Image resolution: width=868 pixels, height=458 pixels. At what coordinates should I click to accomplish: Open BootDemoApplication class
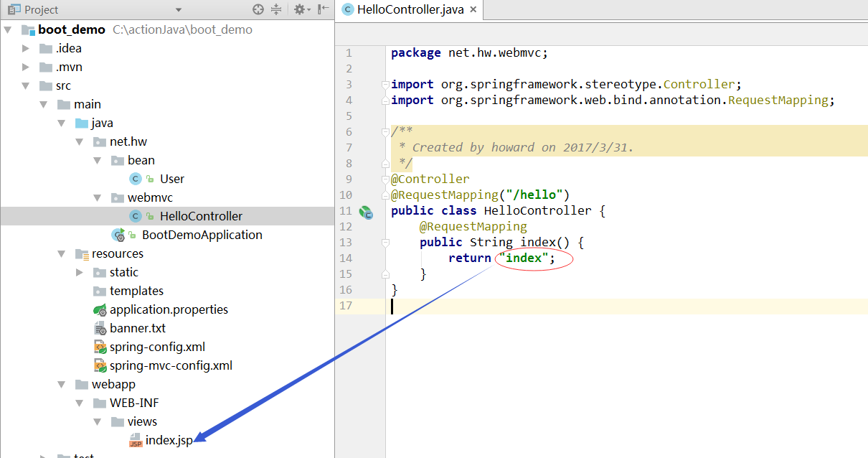pos(202,235)
